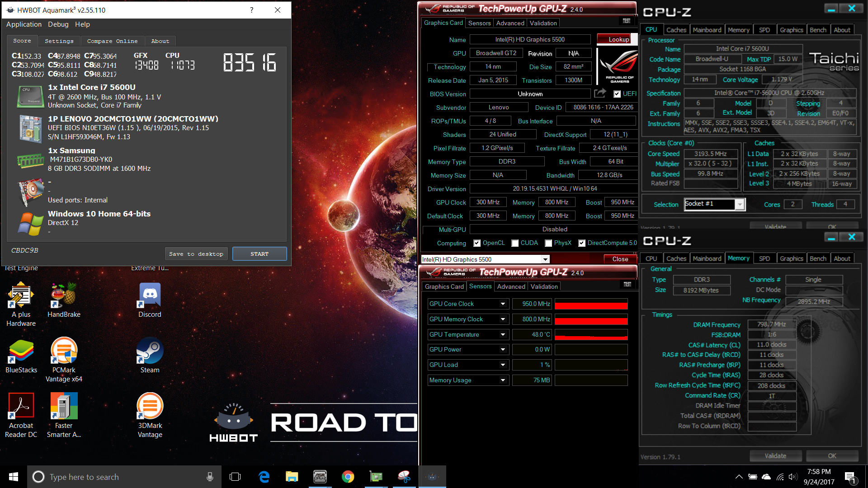This screenshot has height=488, width=868.
Task: Click the clock and date in taskbar
Action: click(x=819, y=477)
